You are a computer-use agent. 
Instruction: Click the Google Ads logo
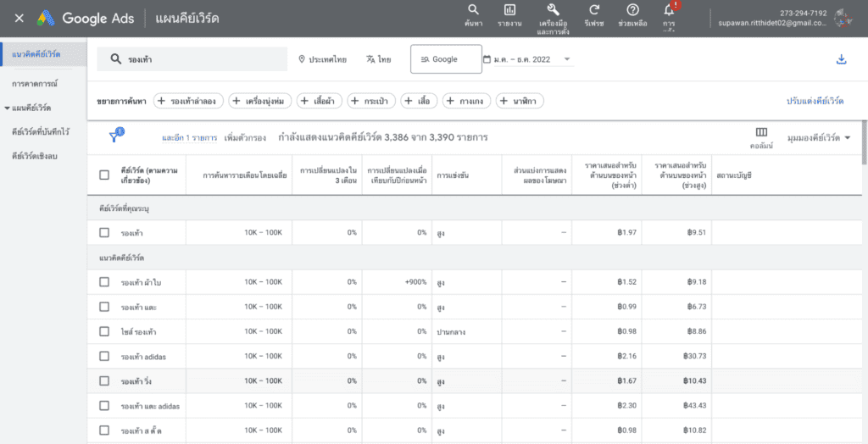click(x=86, y=19)
